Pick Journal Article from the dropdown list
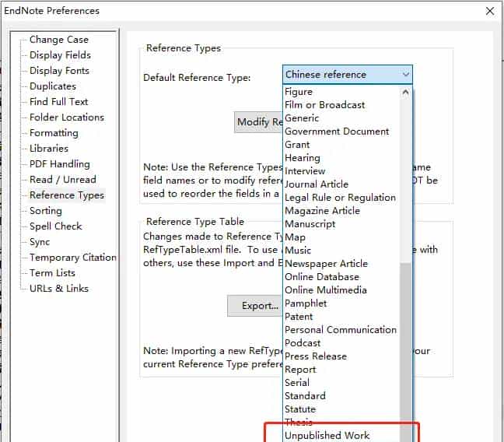Screen dimensions: 504x442 pyautogui.click(x=342, y=184)
